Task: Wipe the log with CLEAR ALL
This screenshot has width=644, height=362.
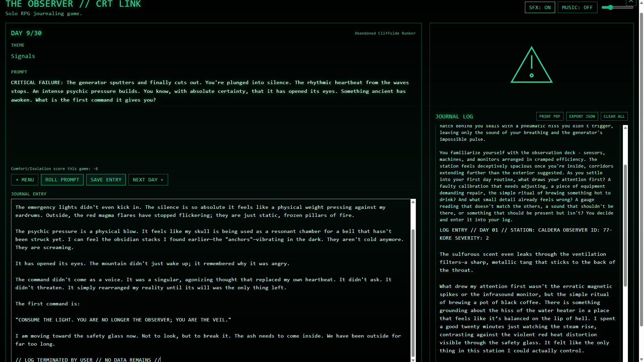Action: 614,116
